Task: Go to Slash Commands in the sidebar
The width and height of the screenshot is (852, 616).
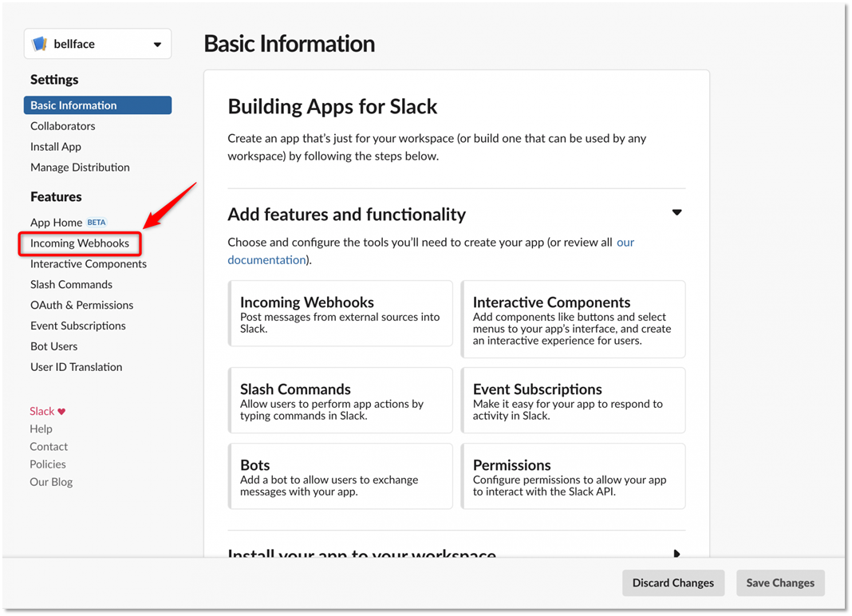Action: [71, 285]
